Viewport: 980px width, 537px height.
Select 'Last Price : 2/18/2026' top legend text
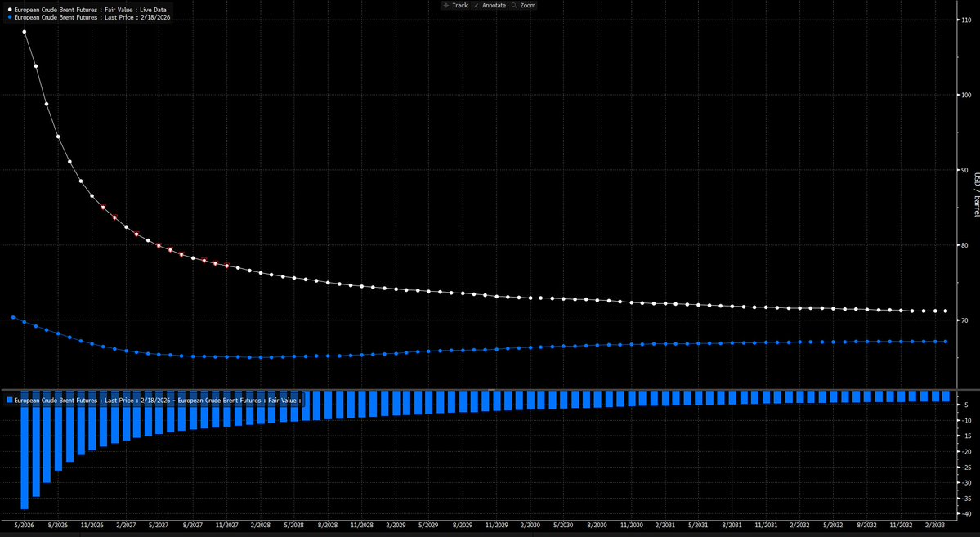pos(136,17)
